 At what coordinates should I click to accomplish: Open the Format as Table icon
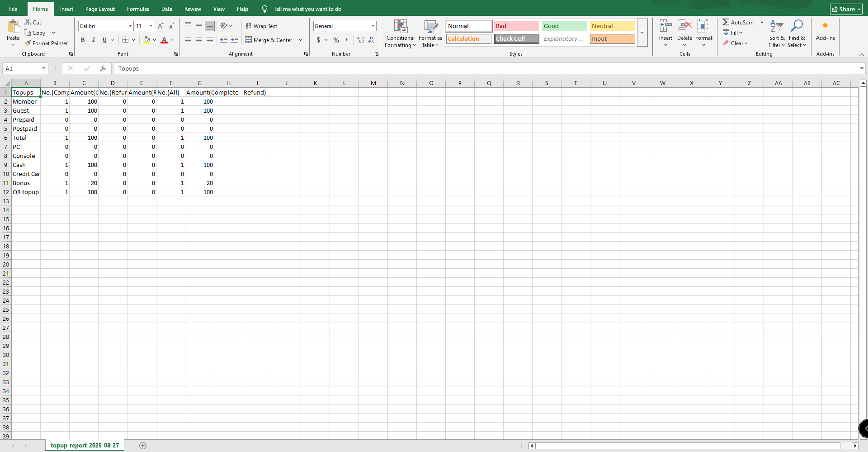430,27
